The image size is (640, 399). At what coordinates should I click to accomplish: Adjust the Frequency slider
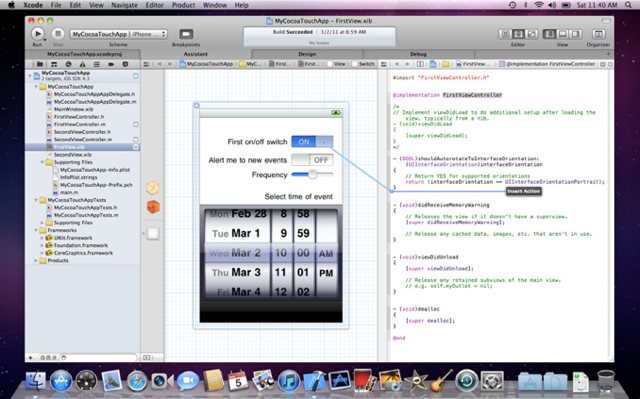[x=312, y=175]
